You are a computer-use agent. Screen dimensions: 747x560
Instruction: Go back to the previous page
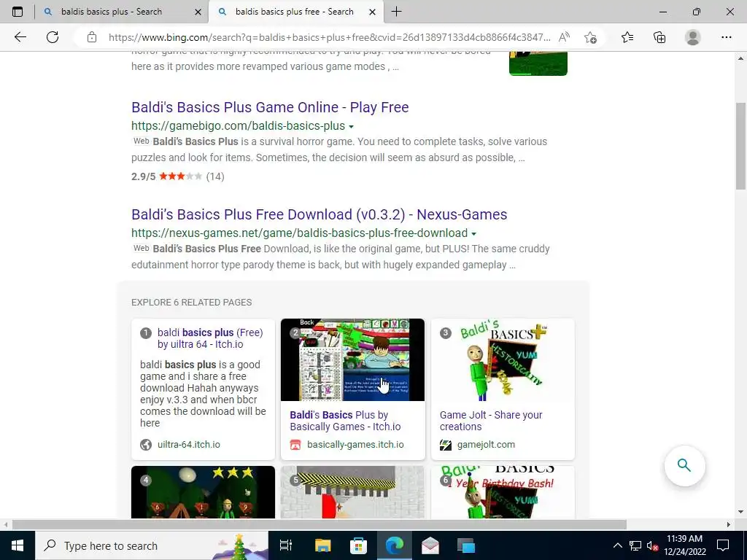20,37
